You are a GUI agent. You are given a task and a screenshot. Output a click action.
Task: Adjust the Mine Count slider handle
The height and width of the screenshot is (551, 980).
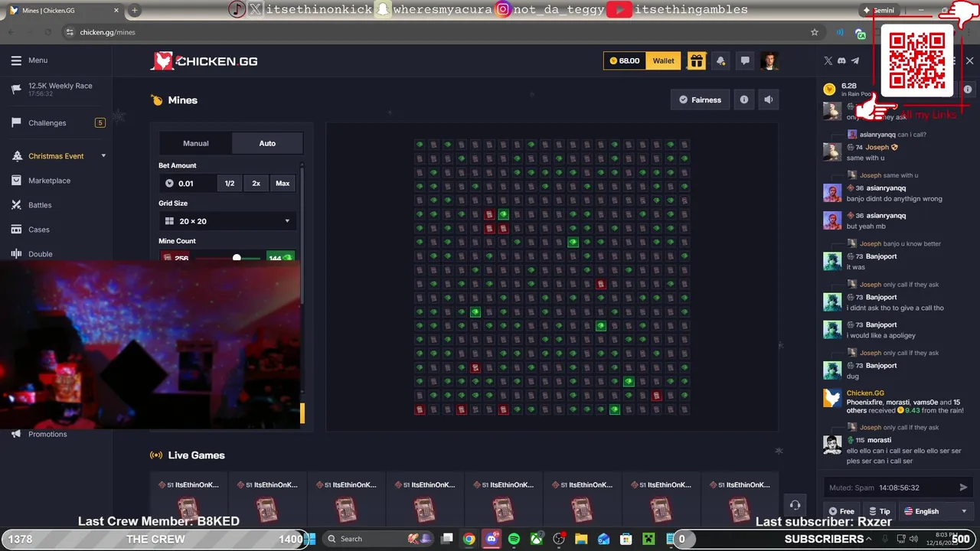(237, 258)
